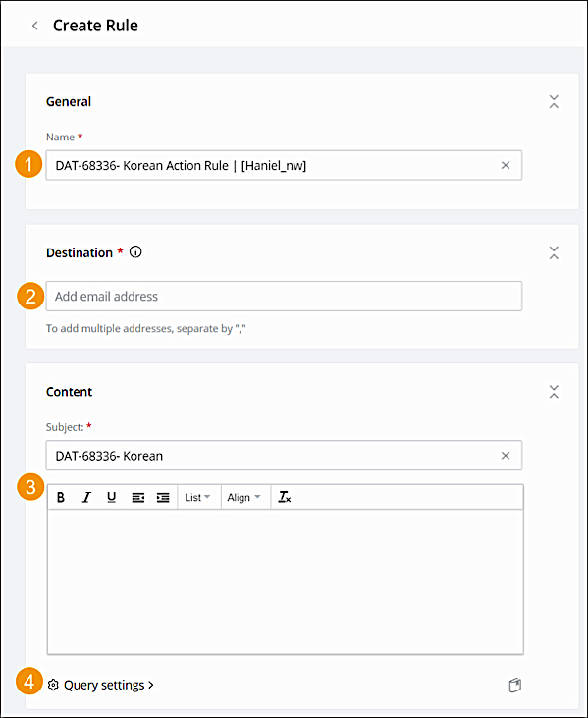Toggle bold formatting

pyautogui.click(x=61, y=497)
